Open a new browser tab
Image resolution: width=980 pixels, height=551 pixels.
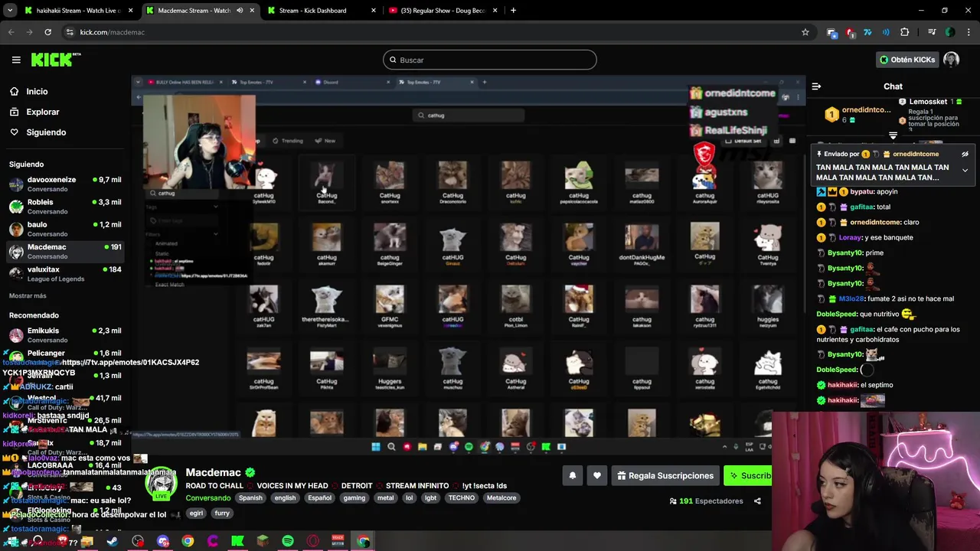point(513,11)
